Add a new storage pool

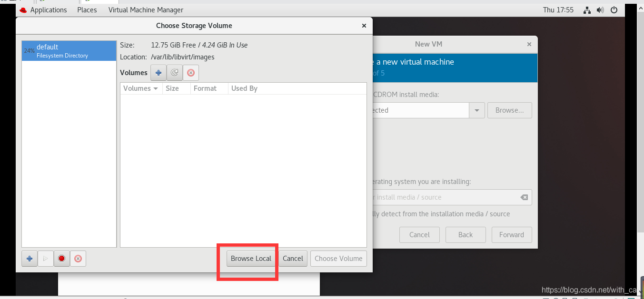click(x=30, y=259)
